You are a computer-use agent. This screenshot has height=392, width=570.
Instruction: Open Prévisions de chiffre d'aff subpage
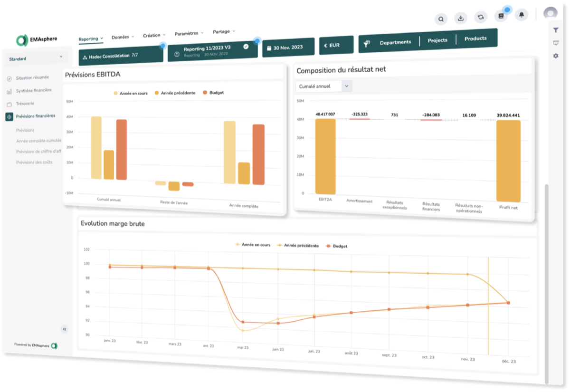coord(38,152)
